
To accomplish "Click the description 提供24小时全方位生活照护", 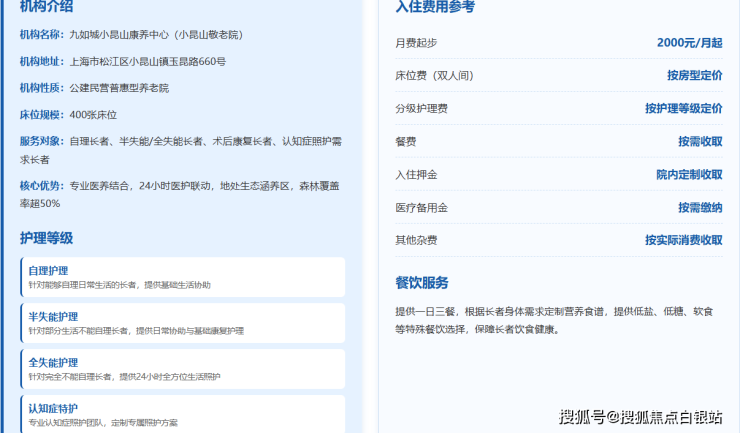I will [170, 376].
